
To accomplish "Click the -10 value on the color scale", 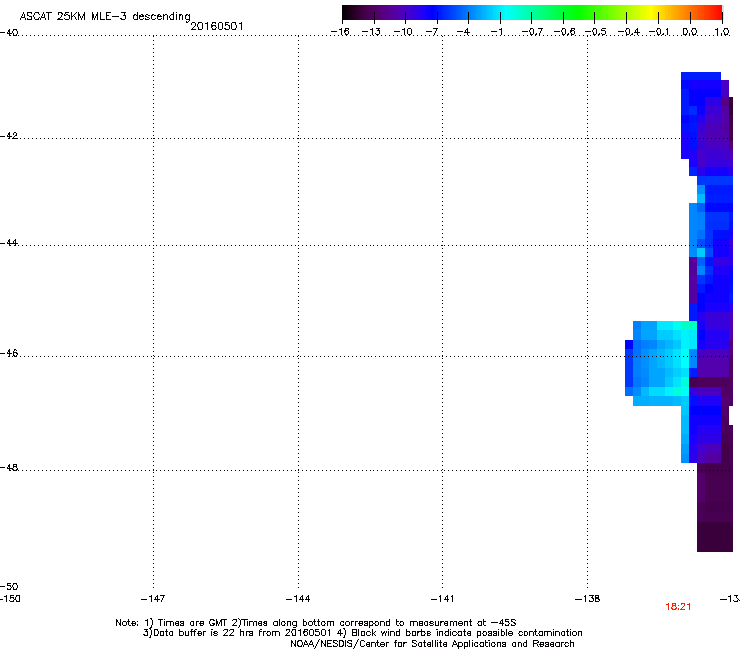I will click(403, 32).
